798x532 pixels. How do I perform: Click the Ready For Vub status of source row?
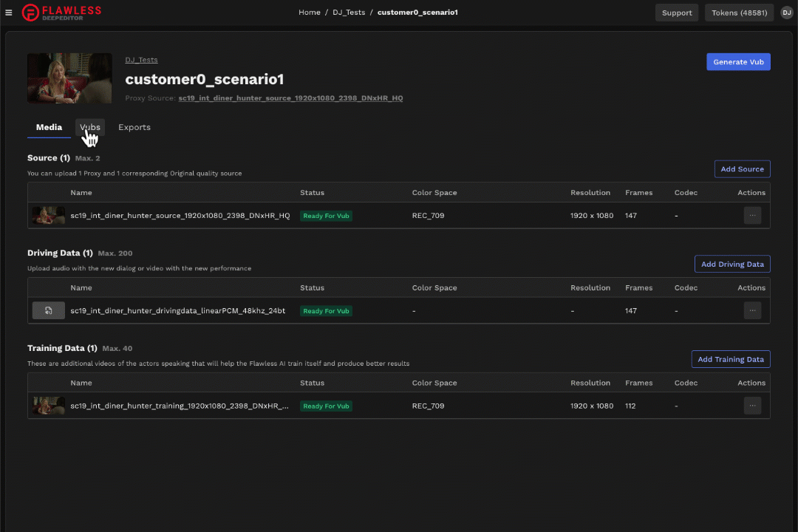tap(327, 216)
